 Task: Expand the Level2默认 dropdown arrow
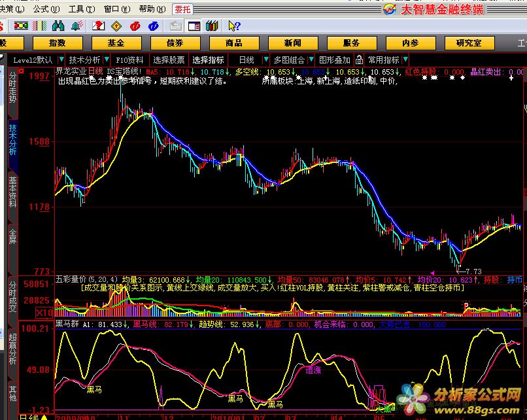click(x=61, y=60)
